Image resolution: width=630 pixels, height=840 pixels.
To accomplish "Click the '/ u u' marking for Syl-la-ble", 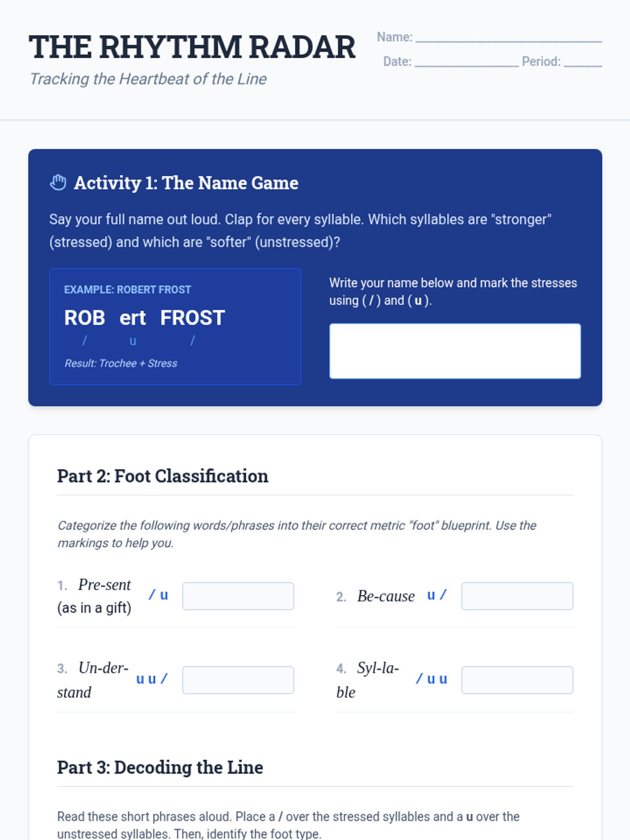I will (431, 679).
